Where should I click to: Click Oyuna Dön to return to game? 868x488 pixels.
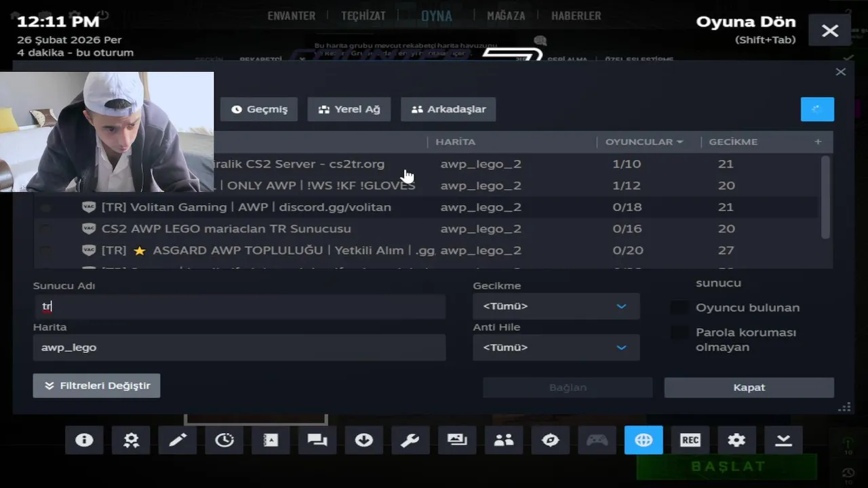pos(746,22)
